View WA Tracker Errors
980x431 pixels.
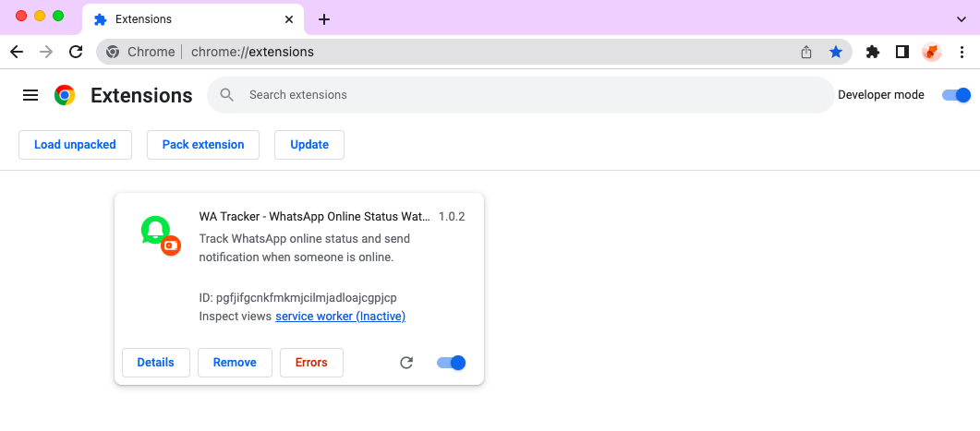coord(311,363)
